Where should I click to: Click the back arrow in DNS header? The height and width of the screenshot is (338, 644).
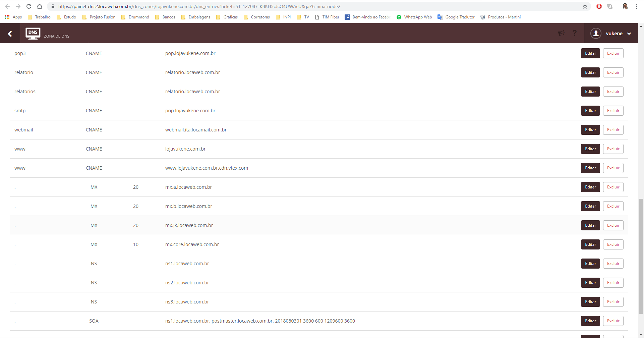pyautogui.click(x=10, y=34)
